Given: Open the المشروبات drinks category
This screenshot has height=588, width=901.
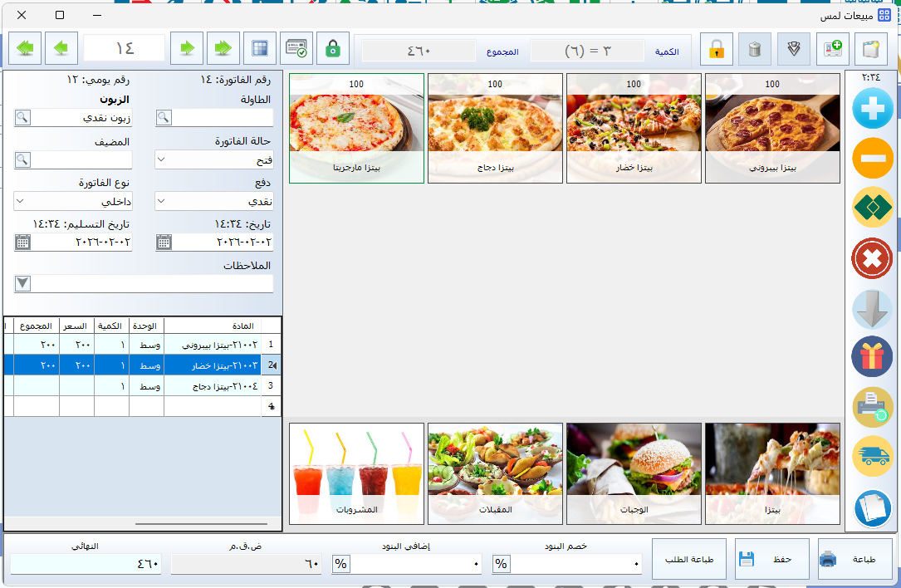Looking at the screenshot, I should [x=356, y=474].
